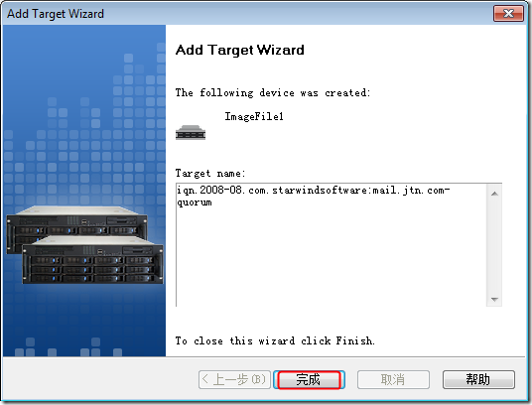Click the ImageFile1 device name label

254,117
